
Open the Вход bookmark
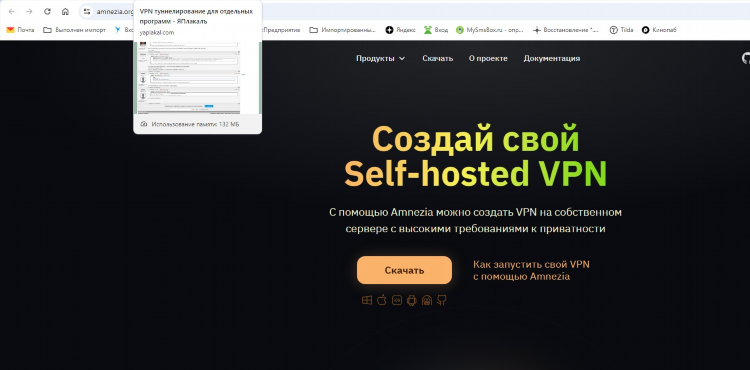tap(436, 30)
